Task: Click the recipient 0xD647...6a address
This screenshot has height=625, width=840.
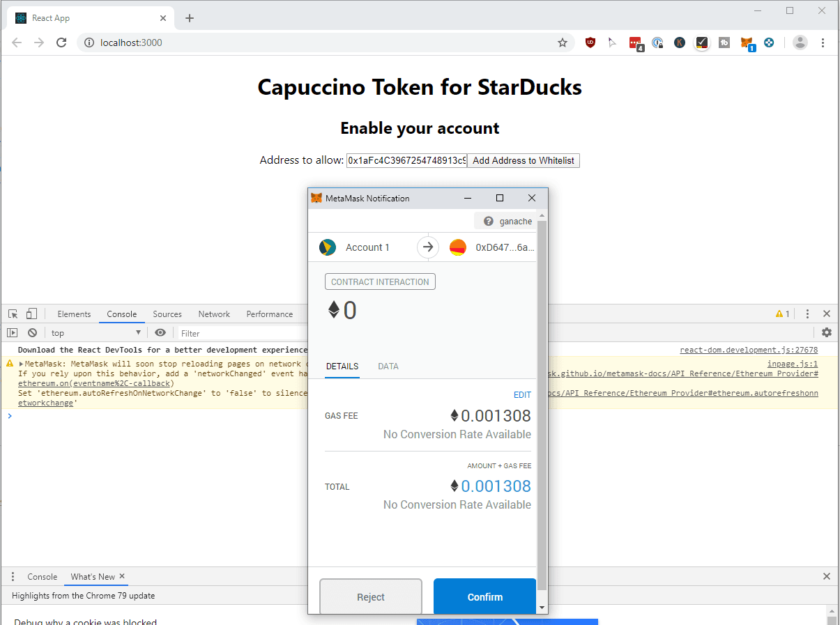Action: (x=505, y=247)
